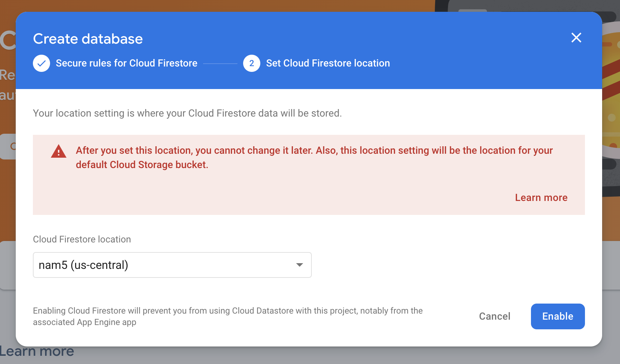Click the 'Cloud Firestore location' field label
This screenshot has height=364, width=620.
(x=82, y=239)
